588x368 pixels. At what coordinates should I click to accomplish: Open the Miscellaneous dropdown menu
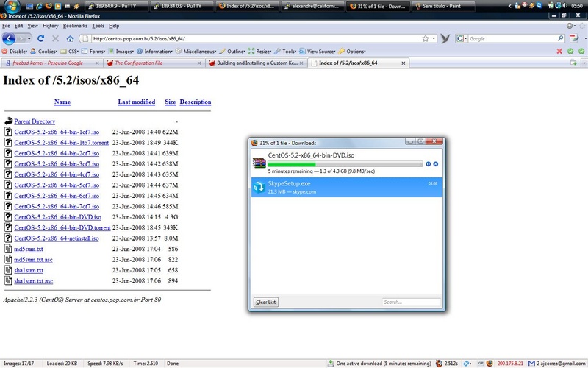point(196,52)
